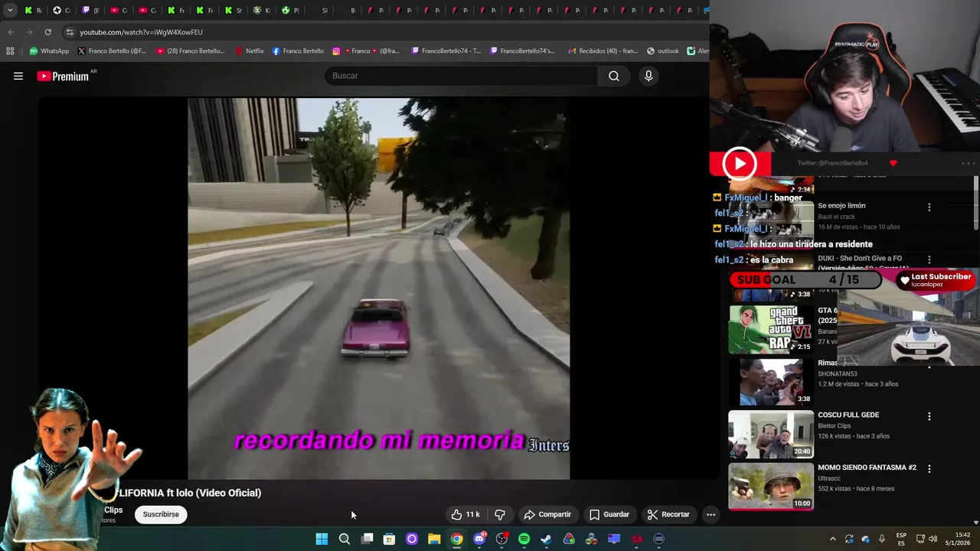
Task: Reload the page with refresh icon
Action: (x=47, y=32)
